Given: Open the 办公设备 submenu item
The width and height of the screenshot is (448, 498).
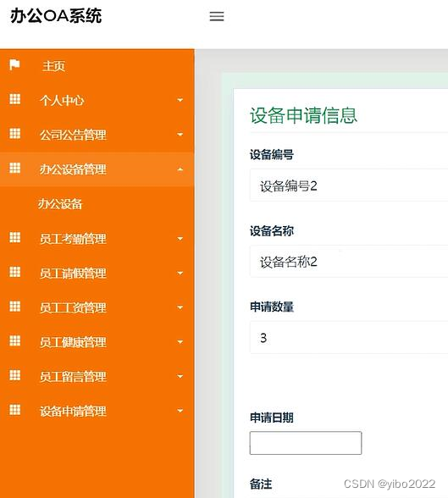Looking at the screenshot, I should point(60,204).
